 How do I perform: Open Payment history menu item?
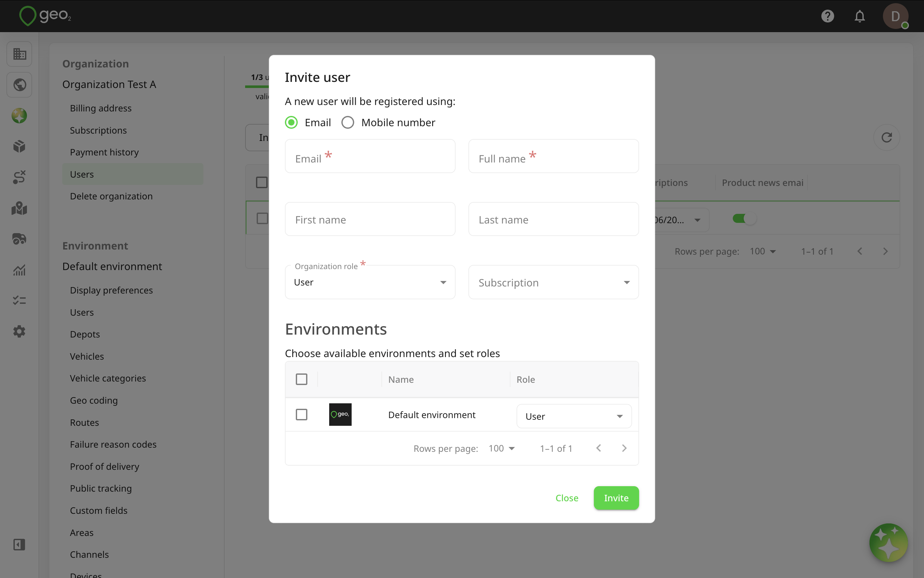coord(104,152)
